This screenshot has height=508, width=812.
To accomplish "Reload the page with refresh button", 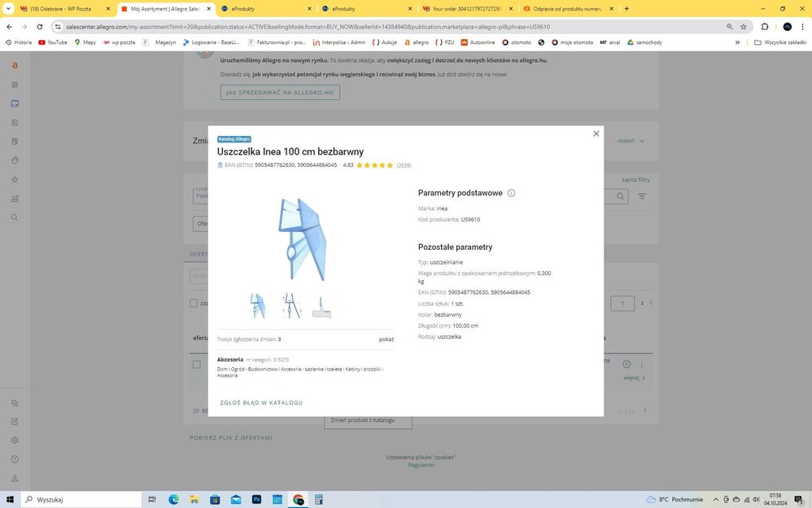I will pyautogui.click(x=40, y=26).
